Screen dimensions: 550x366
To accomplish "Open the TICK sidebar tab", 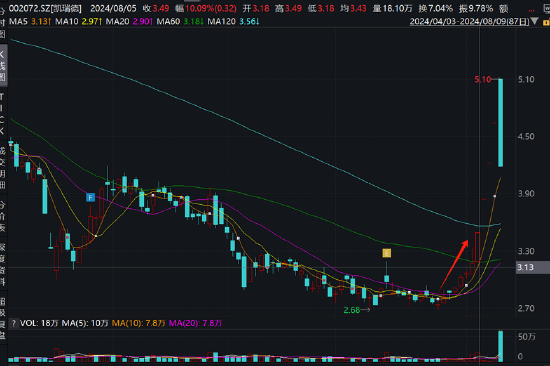I will click(x=2, y=114).
